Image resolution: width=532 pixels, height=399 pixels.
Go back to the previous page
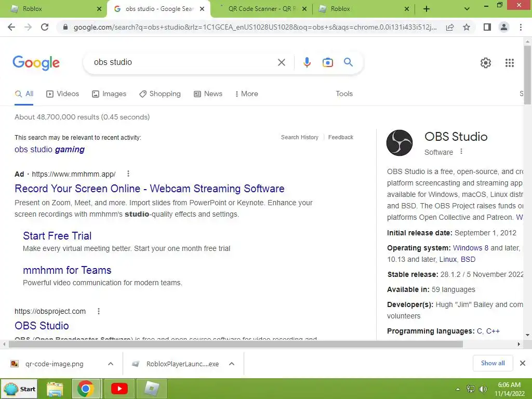pos(11,27)
